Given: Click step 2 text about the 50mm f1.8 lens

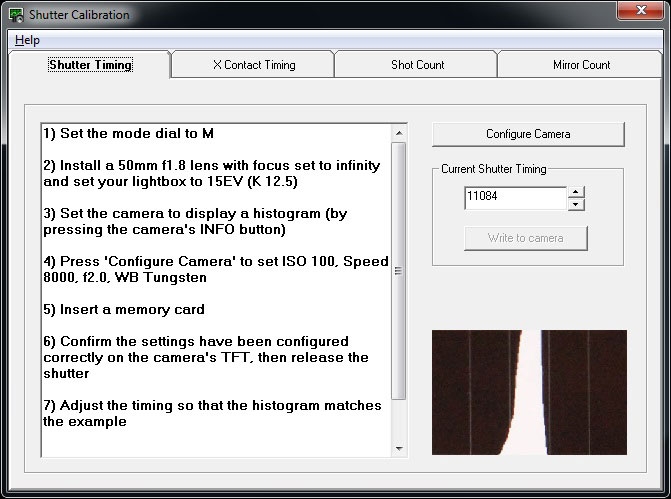Looking at the screenshot, I should [x=211, y=173].
